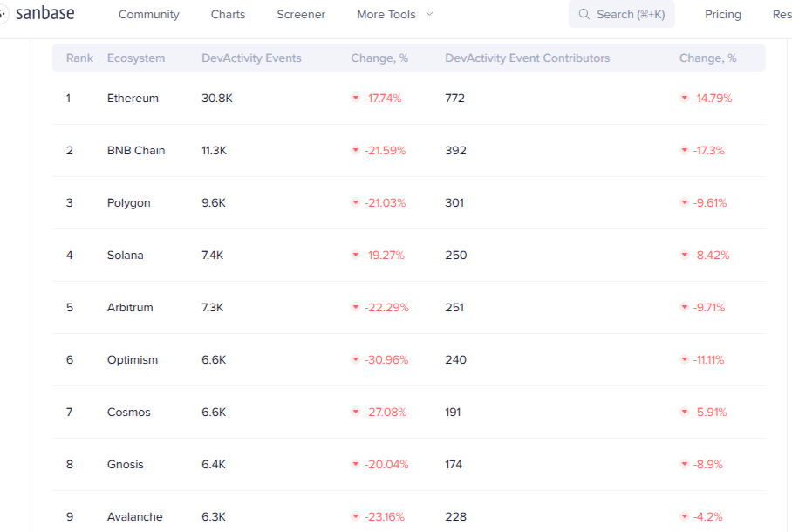This screenshot has height=532, width=792.
Task: Click the 301 contributors value
Action: point(454,202)
